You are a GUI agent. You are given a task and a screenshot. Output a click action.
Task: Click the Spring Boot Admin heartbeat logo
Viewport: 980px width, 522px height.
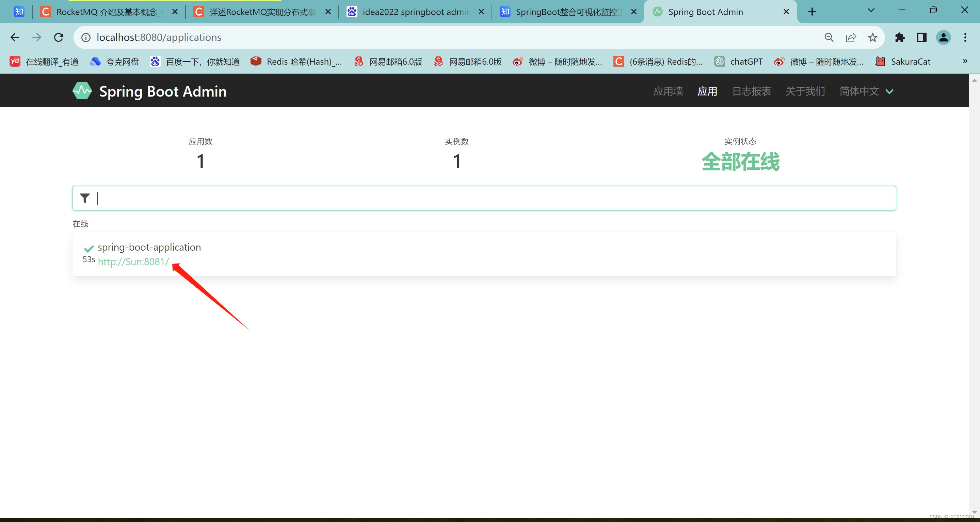pos(82,91)
